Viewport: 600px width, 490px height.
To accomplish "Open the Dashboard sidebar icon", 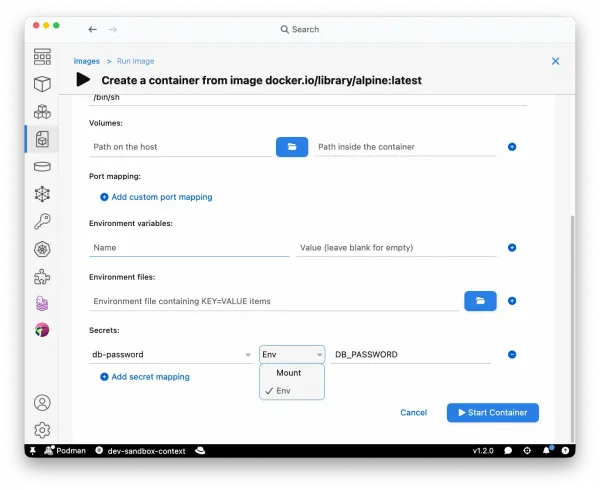I will click(x=42, y=57).
